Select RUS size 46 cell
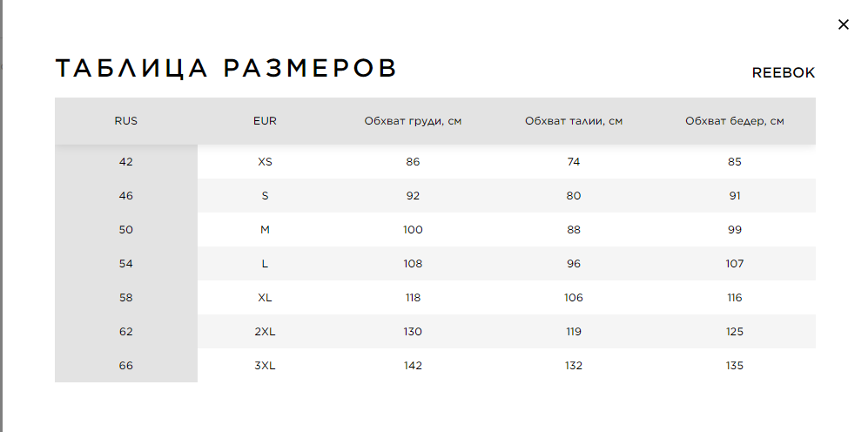The height and width of the screenshot is (432, 868). click(126, 195)
